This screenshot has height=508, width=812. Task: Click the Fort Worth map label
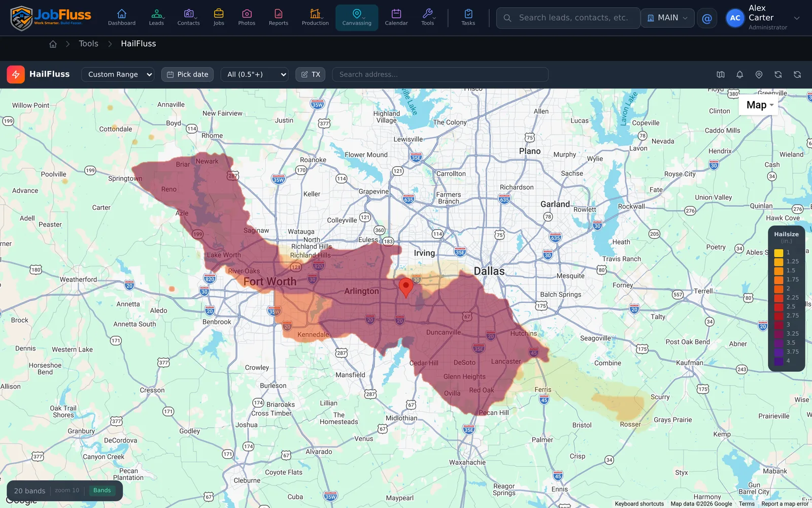269,281
